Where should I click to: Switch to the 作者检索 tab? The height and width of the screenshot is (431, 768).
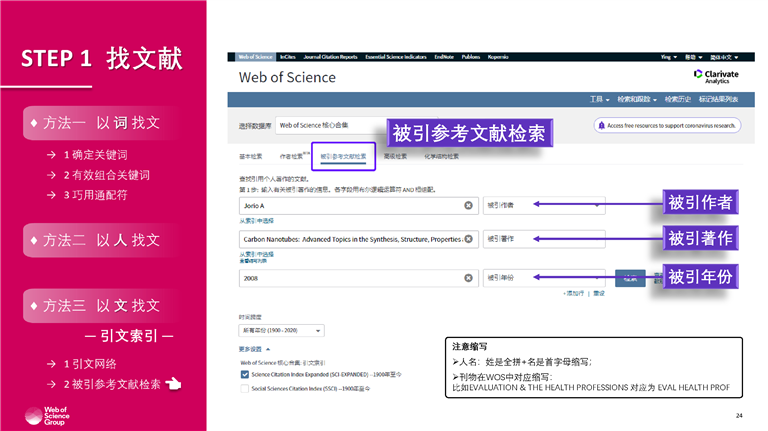point(293,157)
